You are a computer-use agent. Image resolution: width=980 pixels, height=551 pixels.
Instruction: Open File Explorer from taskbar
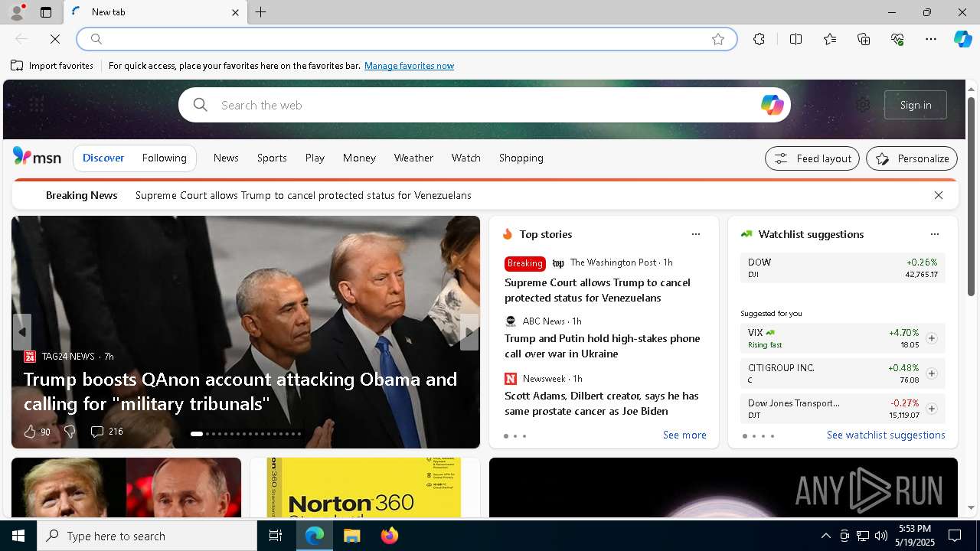coord(352,536)
